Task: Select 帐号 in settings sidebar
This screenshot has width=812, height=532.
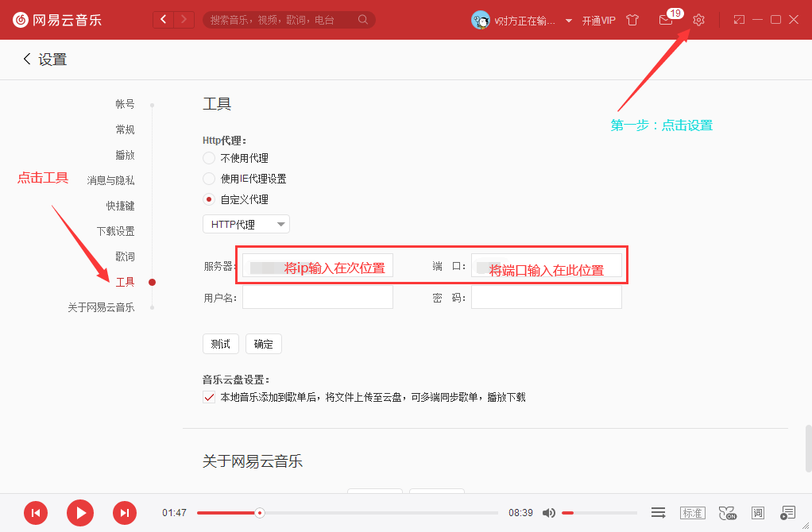Action: point(125,104)
